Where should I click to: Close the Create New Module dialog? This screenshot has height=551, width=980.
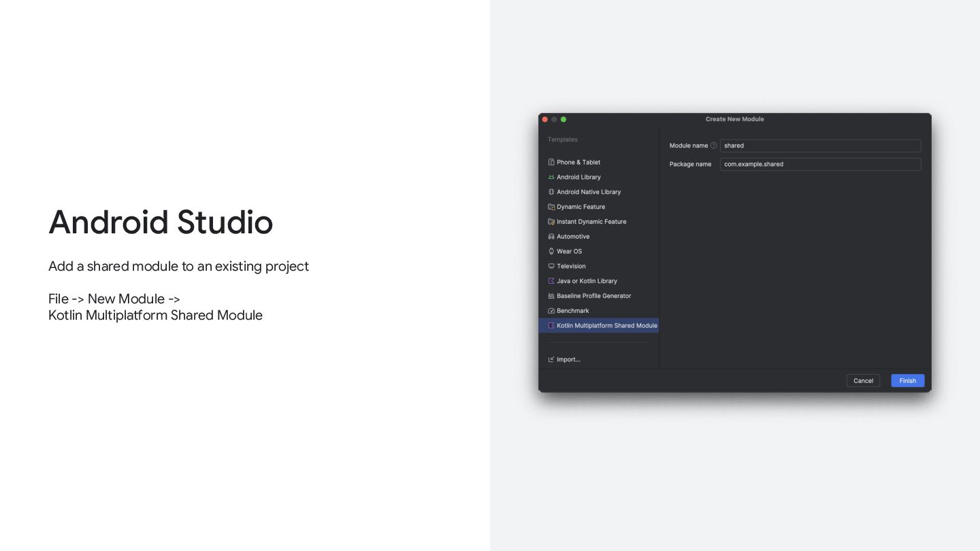point(545,119)
